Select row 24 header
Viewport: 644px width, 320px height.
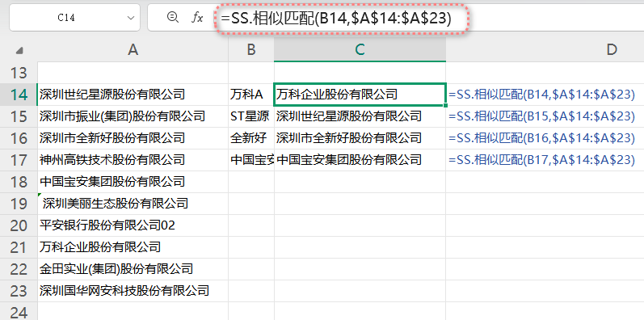click(x=19, y=311)
